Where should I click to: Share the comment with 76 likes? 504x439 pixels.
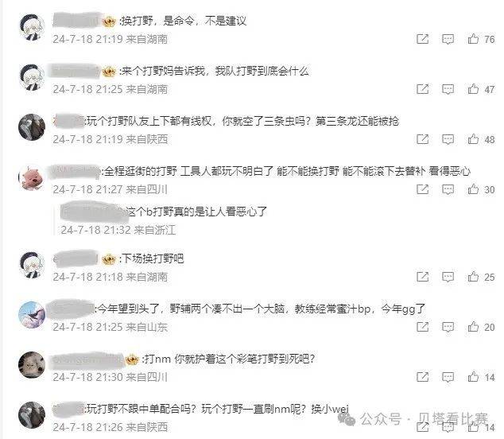pos(422,39)
